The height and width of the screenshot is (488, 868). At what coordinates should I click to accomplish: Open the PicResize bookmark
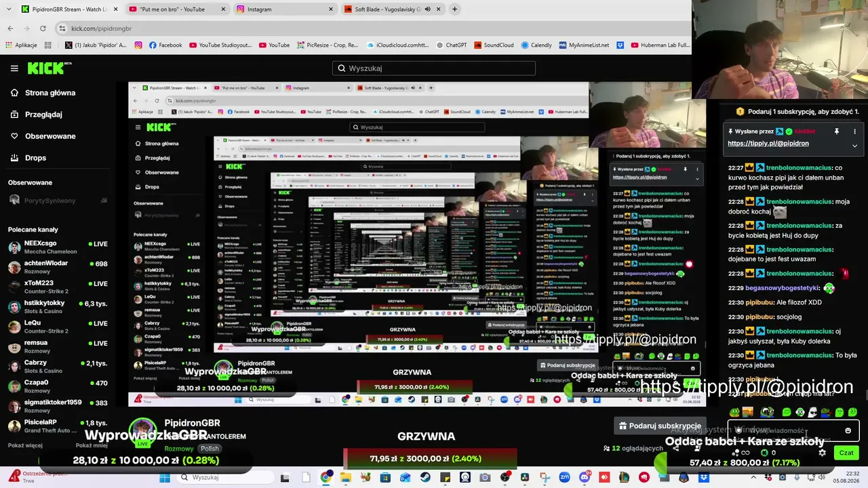[x=327, y=45]
